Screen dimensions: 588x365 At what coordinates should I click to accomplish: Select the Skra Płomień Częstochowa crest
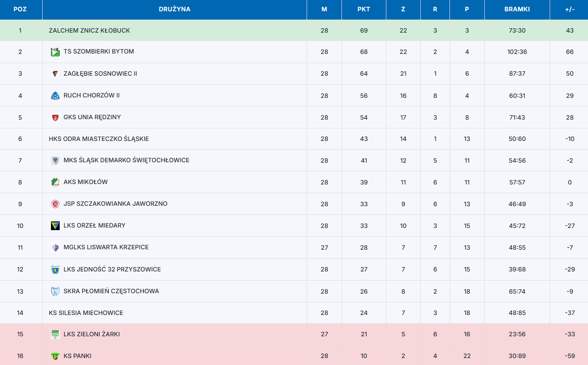tap(55, 291)
